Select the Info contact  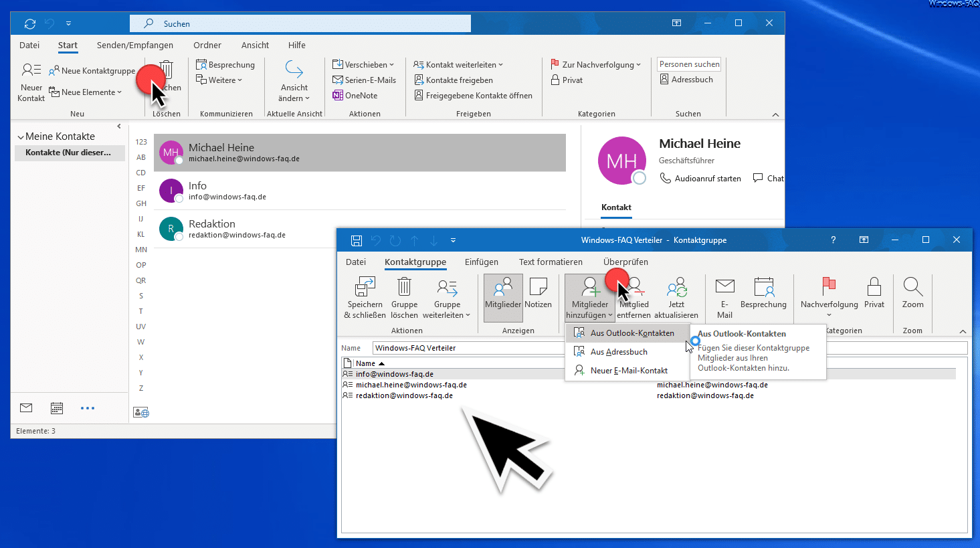point(360,191)
